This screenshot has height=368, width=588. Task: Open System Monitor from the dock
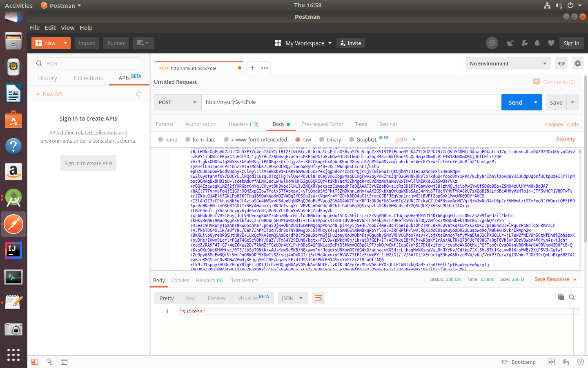pos(13,277)
